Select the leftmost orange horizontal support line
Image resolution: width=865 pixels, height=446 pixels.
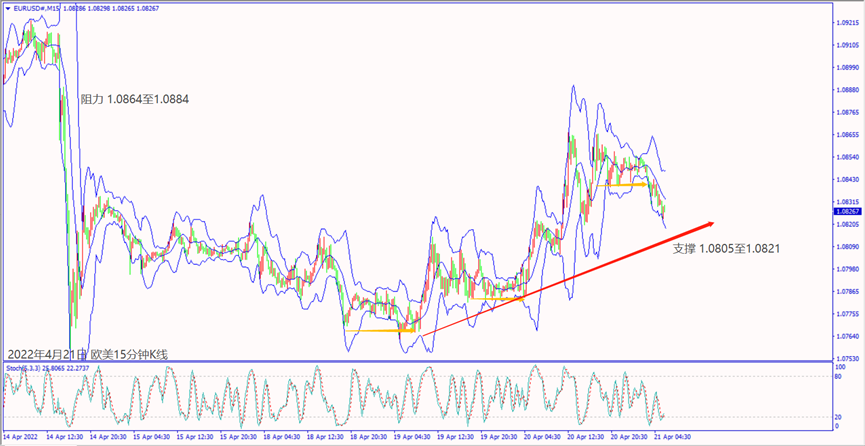[x=379, y=330]
